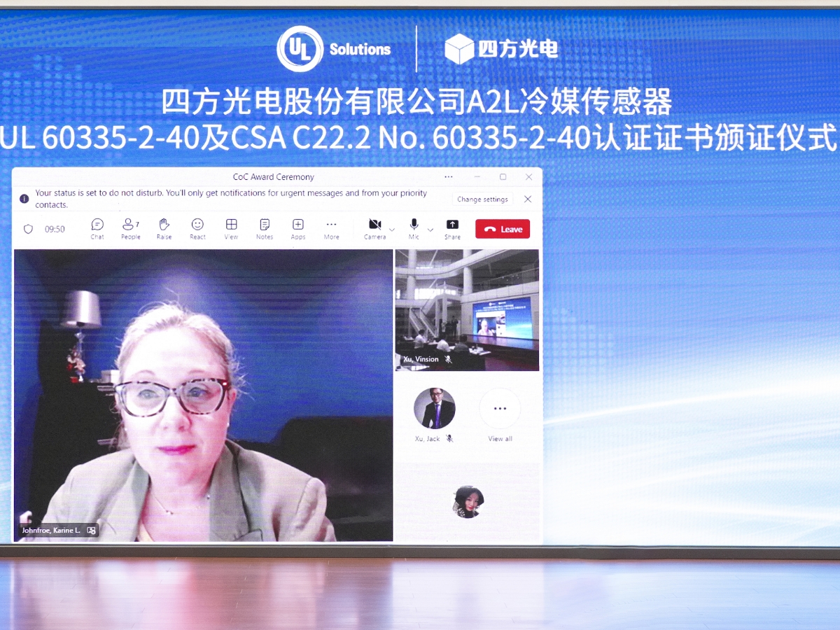
Task: Click the Xu, Jack participant avatar
Action: 434,409
